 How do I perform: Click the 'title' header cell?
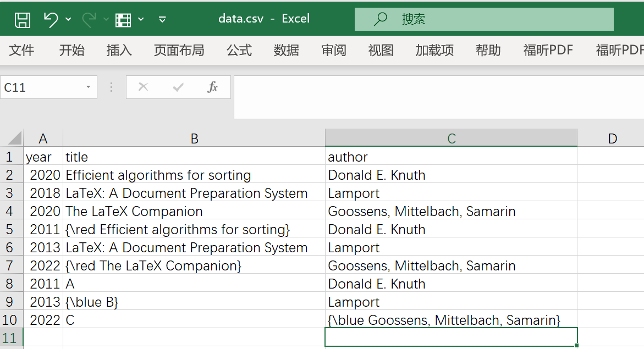(x=194, y=157)
